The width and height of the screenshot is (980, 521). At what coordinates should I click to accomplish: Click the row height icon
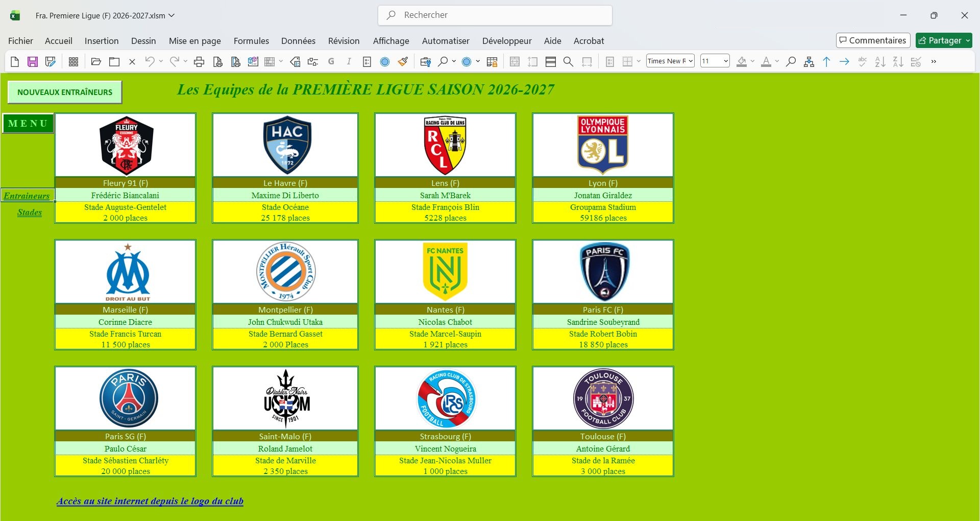(533, 62)
